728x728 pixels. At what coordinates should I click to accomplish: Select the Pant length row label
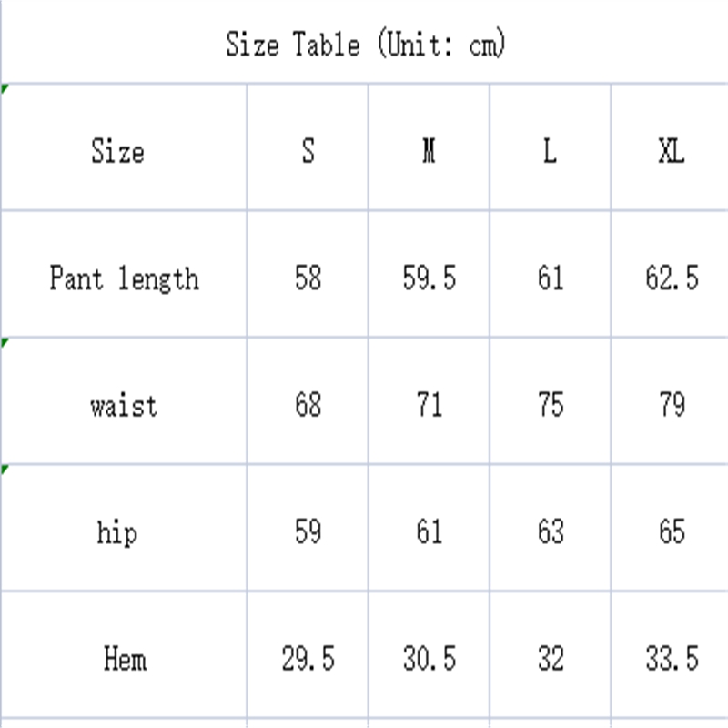tap(124, 278)
